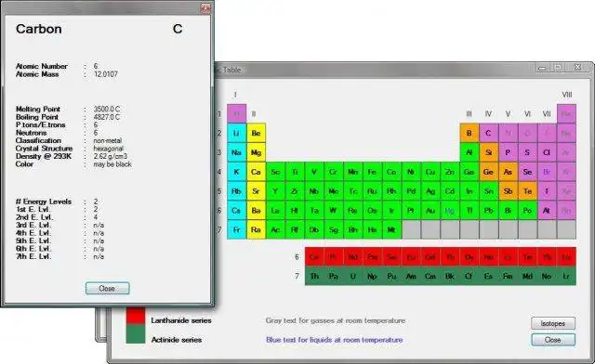Open the Isotopes window
This screenshot has height=364, width=595.
pyautogui.click(x=553, y=323)
